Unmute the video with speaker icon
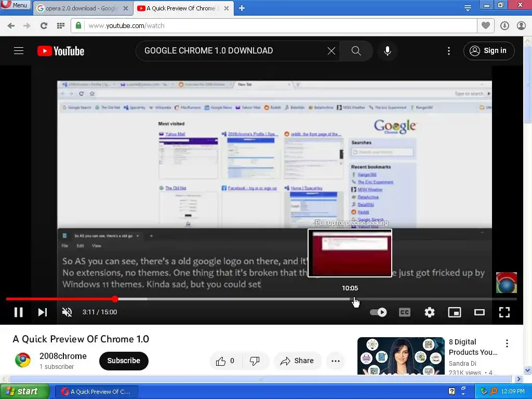 [67, 312]
